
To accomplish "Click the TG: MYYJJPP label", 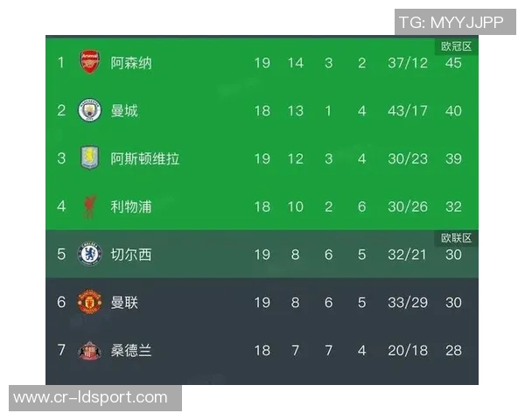I will (x=451, y=23).
